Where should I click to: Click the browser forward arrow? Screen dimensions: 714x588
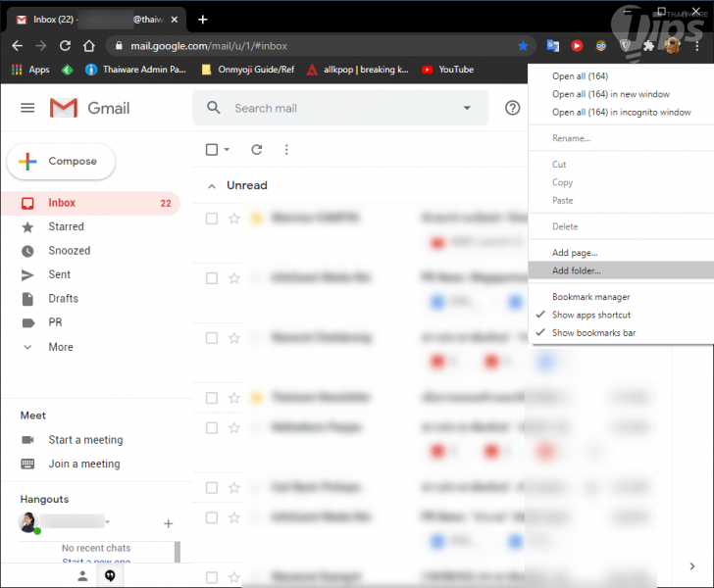[x=41, y=45]
